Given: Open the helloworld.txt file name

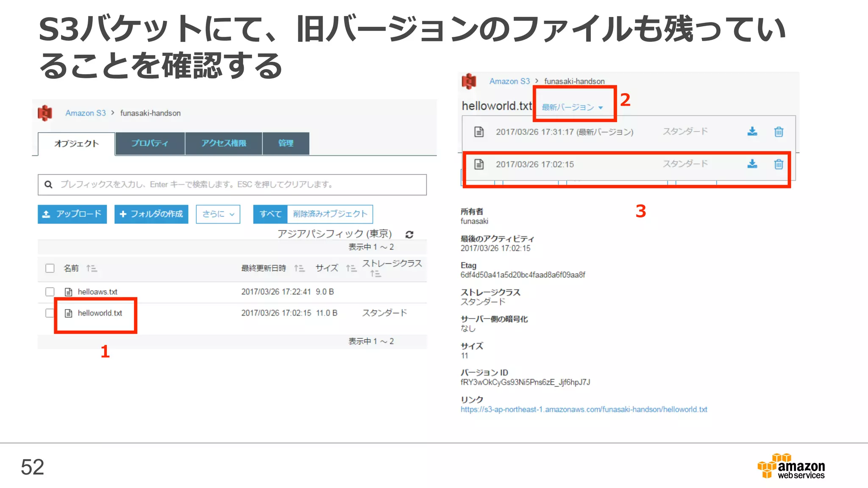Looking at the screenshot, I should pyautogui.click(x=100, y=313).
